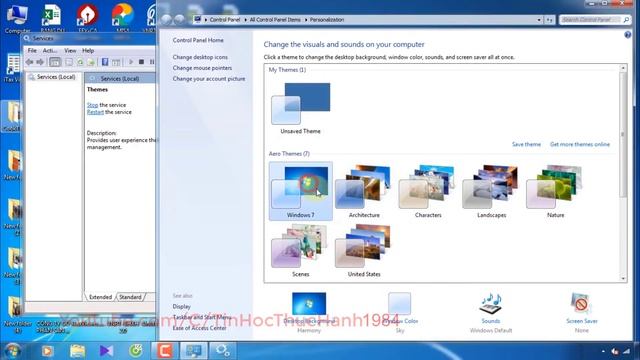Switch to the Extended tab
Screen dimensions: 640x360
(x=100, y=297)
